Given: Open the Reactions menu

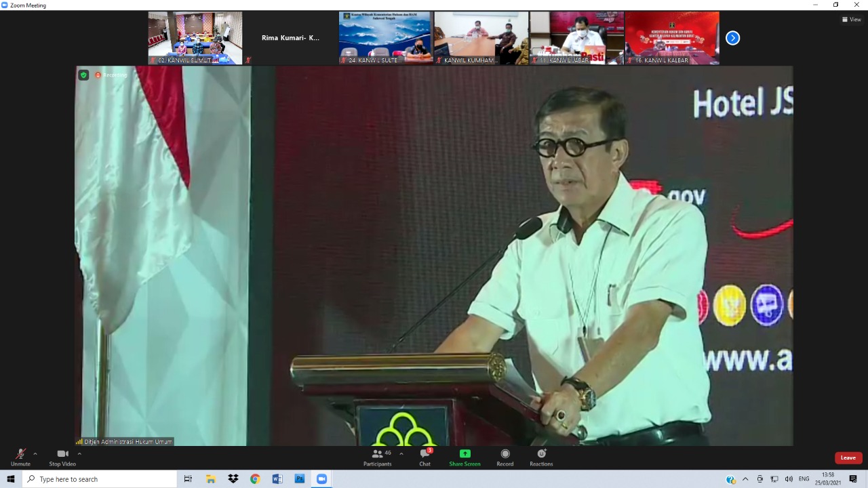Looking at the screenshot, I should click(x=541, y=454).
